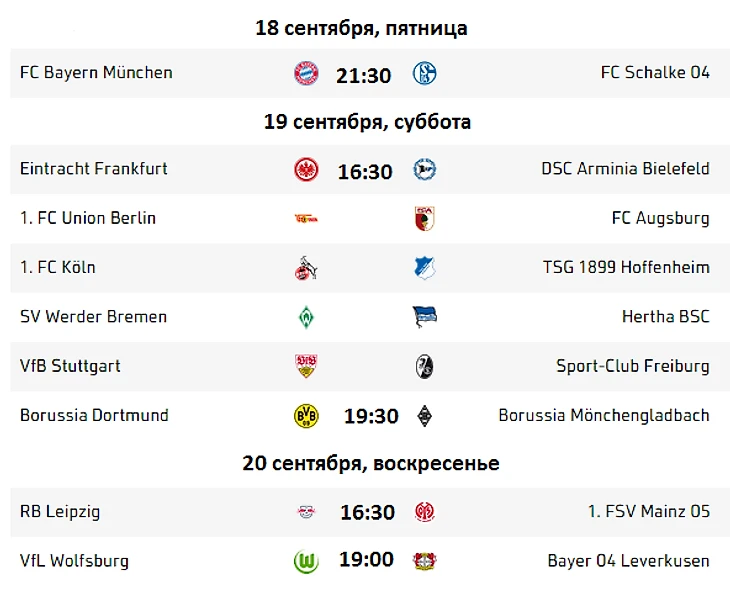This screenshot has height=607, width=730.
Task: Click the Bayer 04 Leverkusen crest
Action: 425,561
